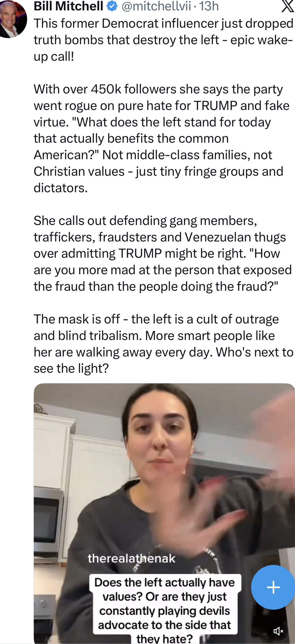Click the blue verified checkmark badge
This screenshot has height=644, width=295.
click(x=112, y=6)
